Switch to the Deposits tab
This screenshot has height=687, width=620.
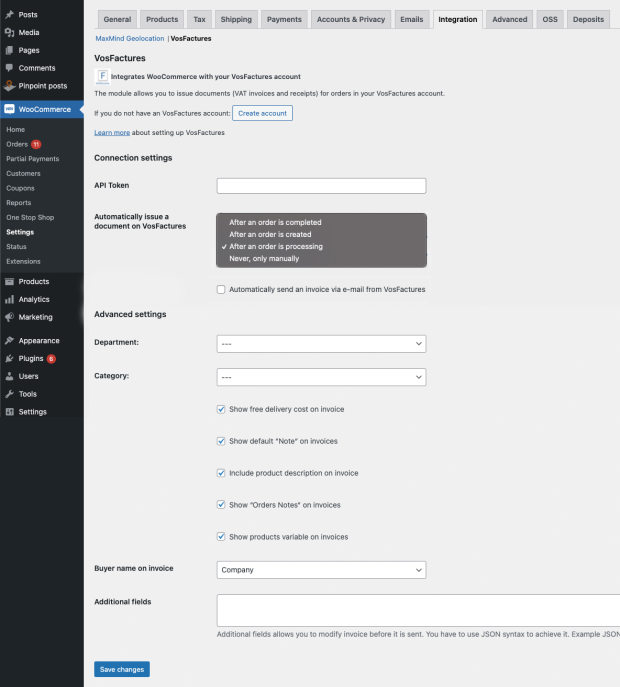[588, 19]
